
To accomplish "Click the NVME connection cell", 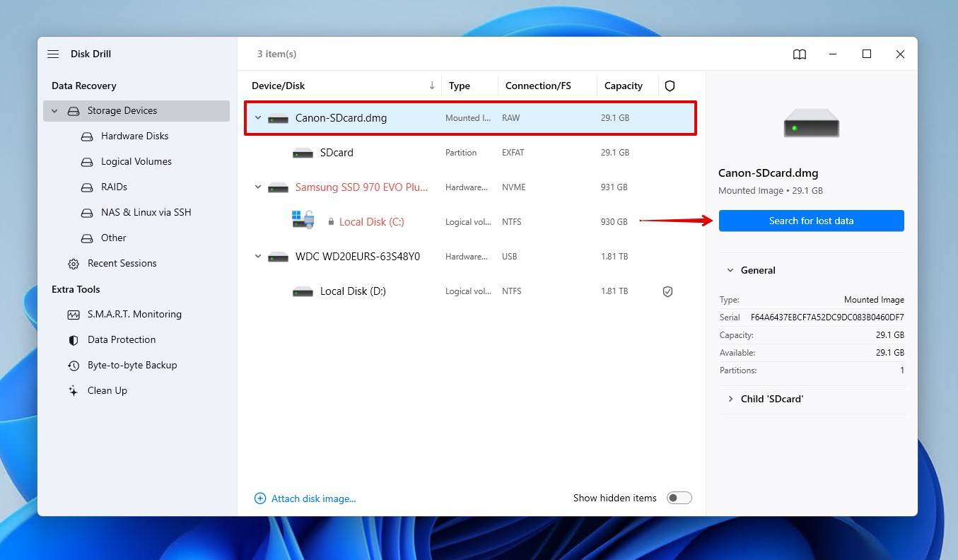I will tap(512, 187).
